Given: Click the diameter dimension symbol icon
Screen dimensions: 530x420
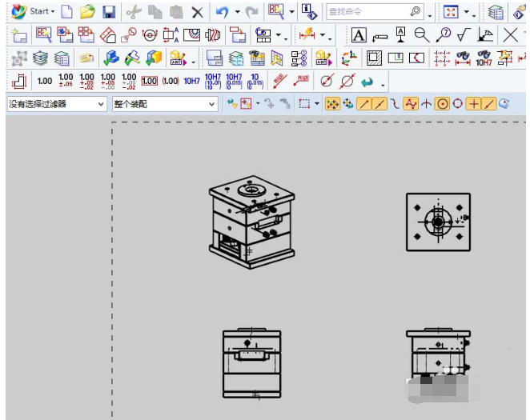Looking at the screenshot, I should (347, 81).
